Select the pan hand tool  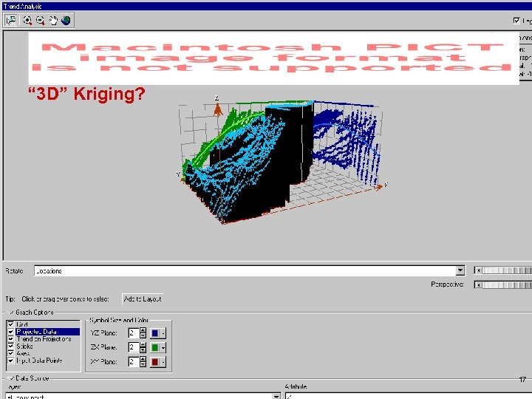click(x=53, y=21)
